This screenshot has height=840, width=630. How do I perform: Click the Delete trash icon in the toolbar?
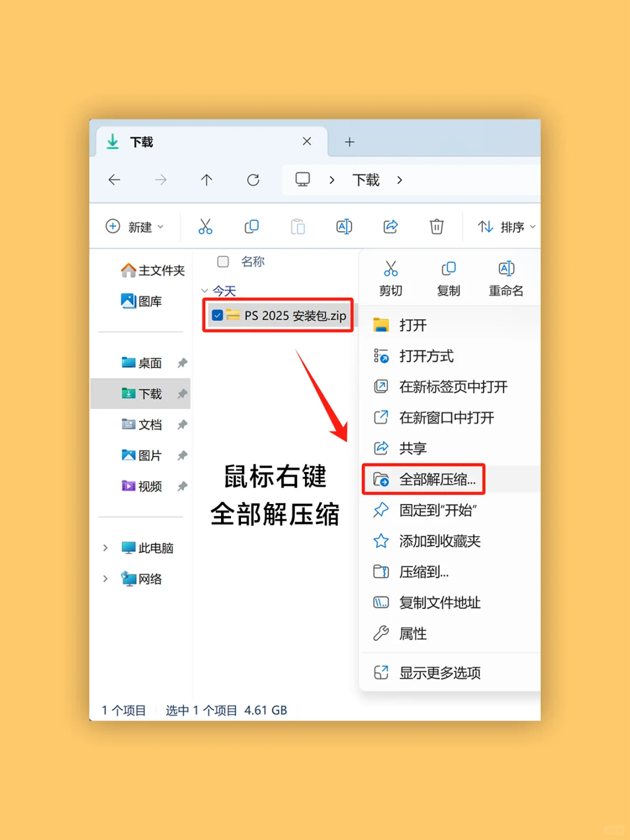coord(436,226)
